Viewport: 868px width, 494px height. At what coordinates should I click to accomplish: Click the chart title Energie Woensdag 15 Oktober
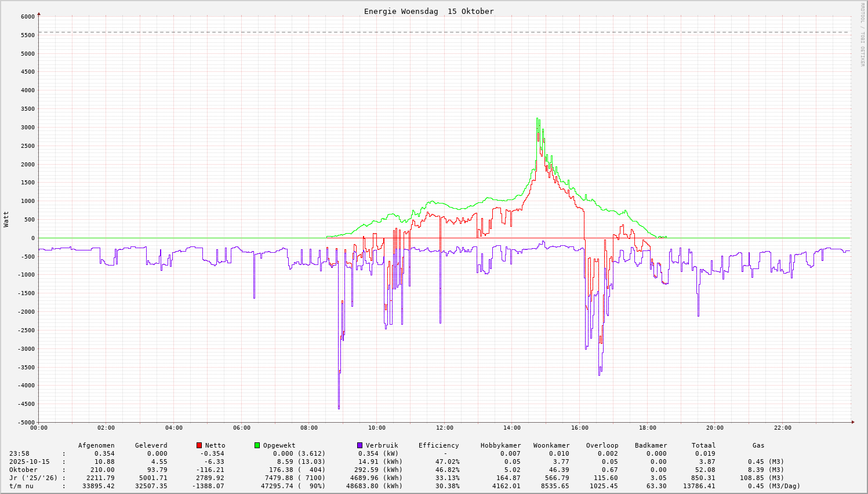point(428,11)
